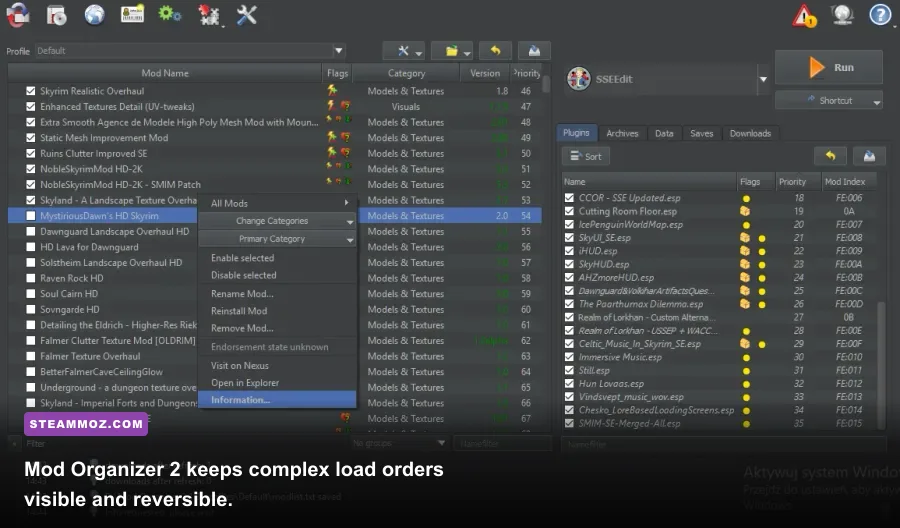Enable Dawnguard Landscape Overhaul HD checkbox
Screen dimensions: 900x528
30,231
